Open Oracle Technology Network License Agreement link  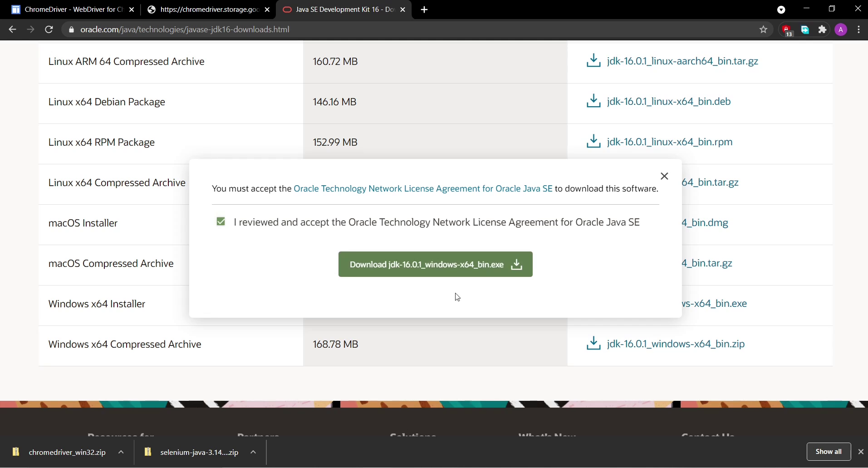(423, 188)
